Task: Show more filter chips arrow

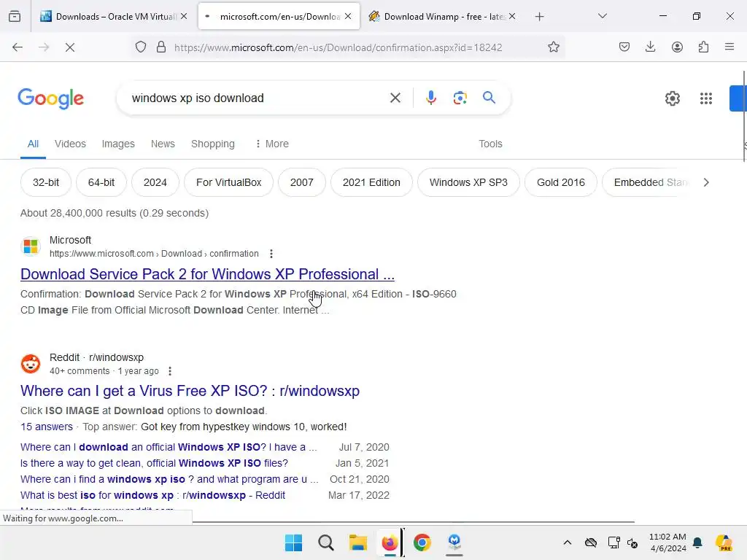Action: point(706,182)
